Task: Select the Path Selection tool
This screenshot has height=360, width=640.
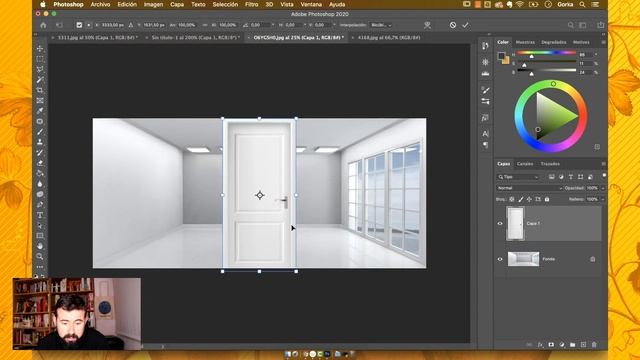Action: point(40,225)
